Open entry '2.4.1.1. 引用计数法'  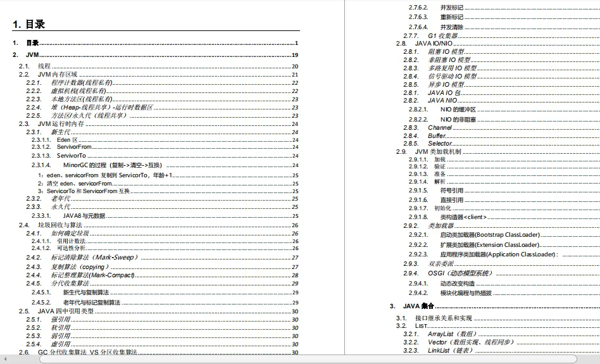pyautogui.click(x=165, y=241)
